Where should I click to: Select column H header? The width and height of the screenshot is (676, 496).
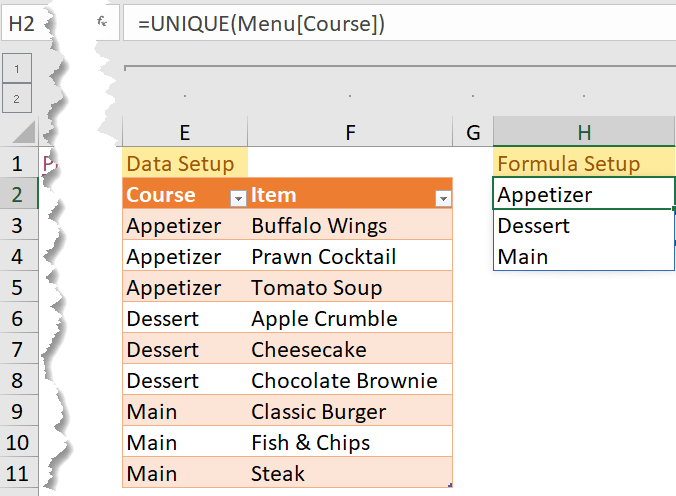584,132
